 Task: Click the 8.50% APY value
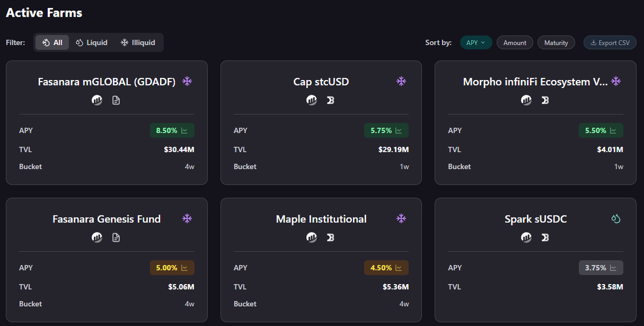pos(167,131)
